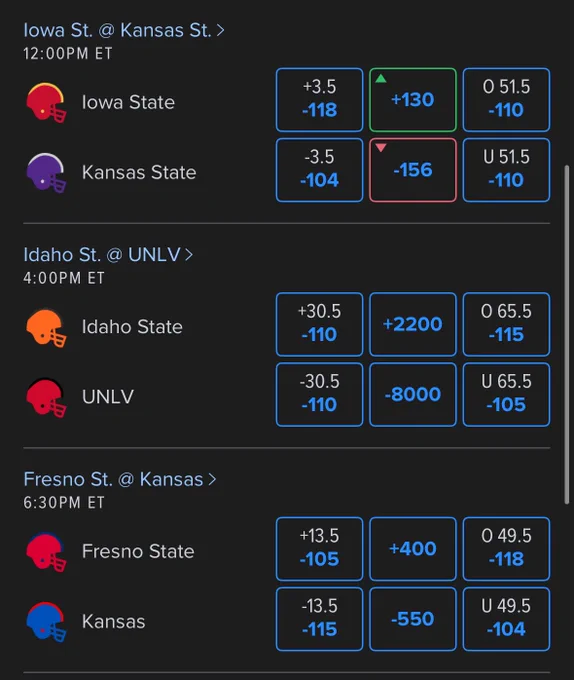574x680 pixels.
Task: Pick Over 51.5 at -110
Action: pos(506,100)
